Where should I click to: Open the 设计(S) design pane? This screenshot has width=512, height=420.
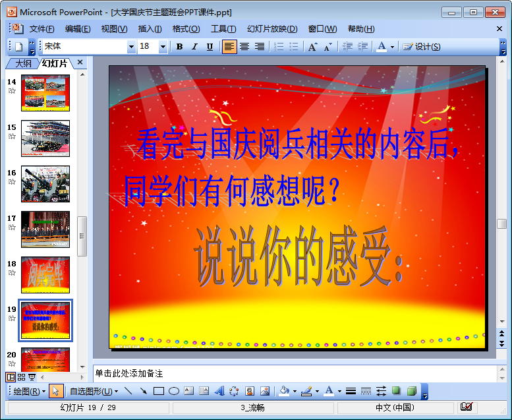[422, 47]
